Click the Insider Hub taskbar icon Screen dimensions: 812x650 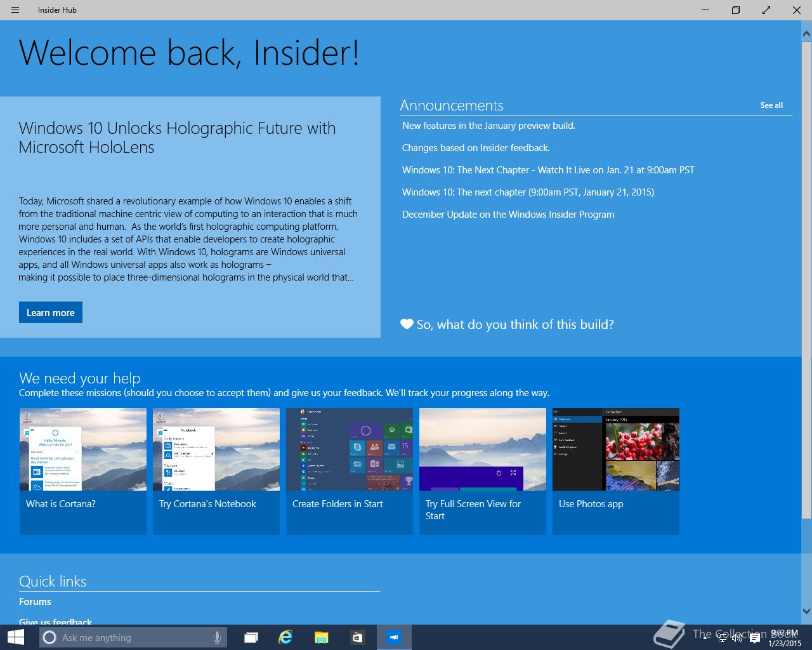394,637
